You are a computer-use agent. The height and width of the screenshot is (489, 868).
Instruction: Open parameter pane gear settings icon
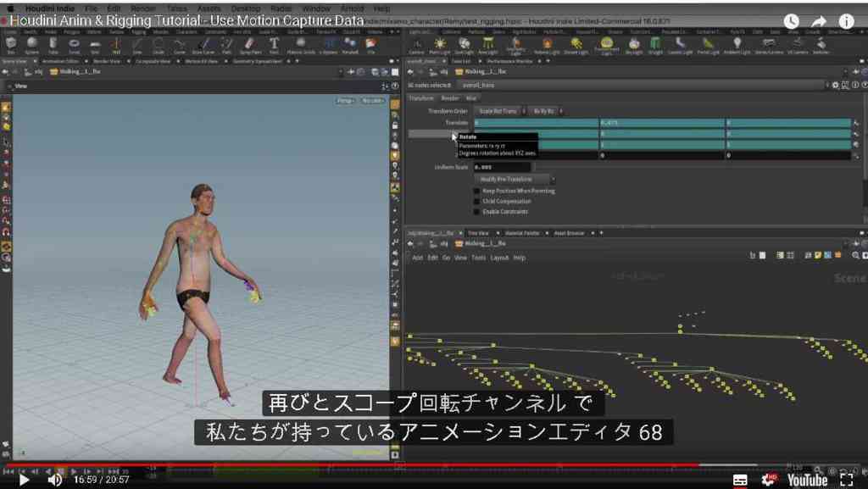(835, 86)
